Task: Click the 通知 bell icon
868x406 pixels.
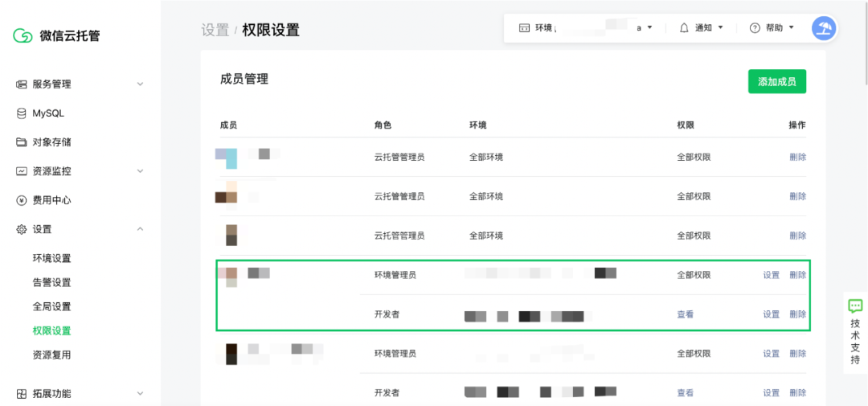Action: pyautogui.click(x=685, y=28)
